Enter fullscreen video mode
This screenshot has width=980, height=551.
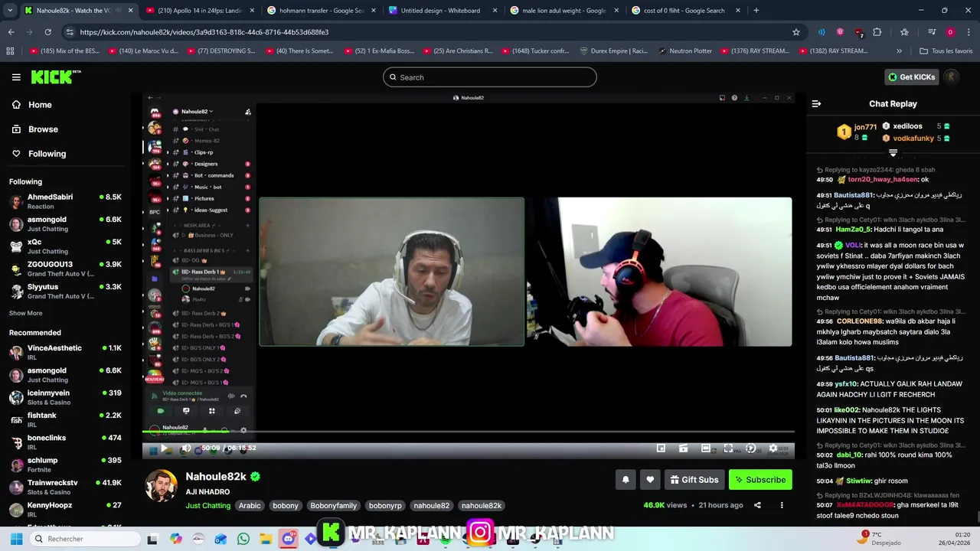(728, 448)
